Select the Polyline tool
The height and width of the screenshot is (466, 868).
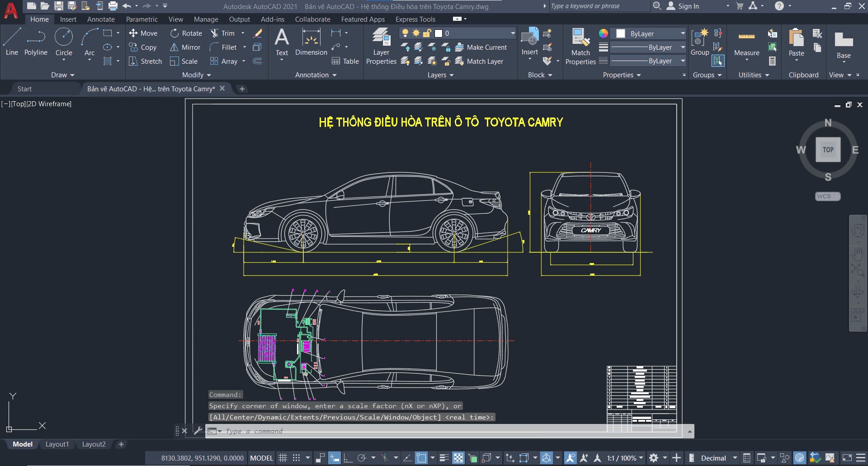coord(36,42)
